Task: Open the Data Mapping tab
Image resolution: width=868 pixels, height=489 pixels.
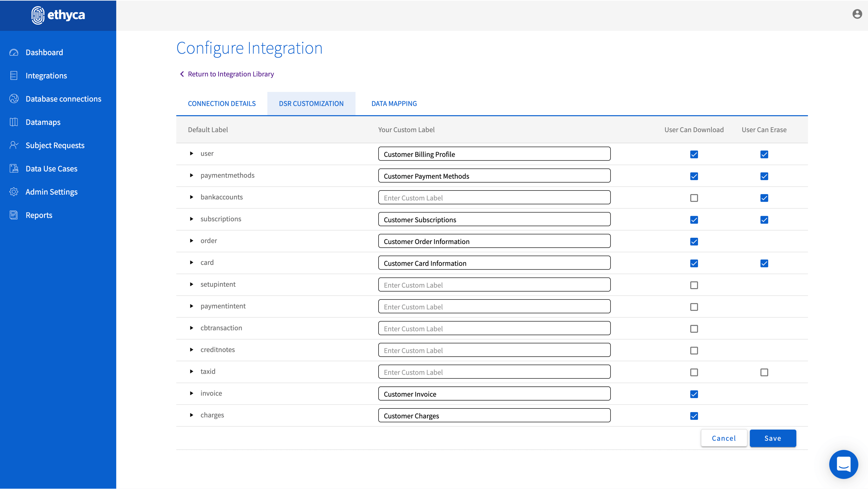Action: [x=394, y=103]
